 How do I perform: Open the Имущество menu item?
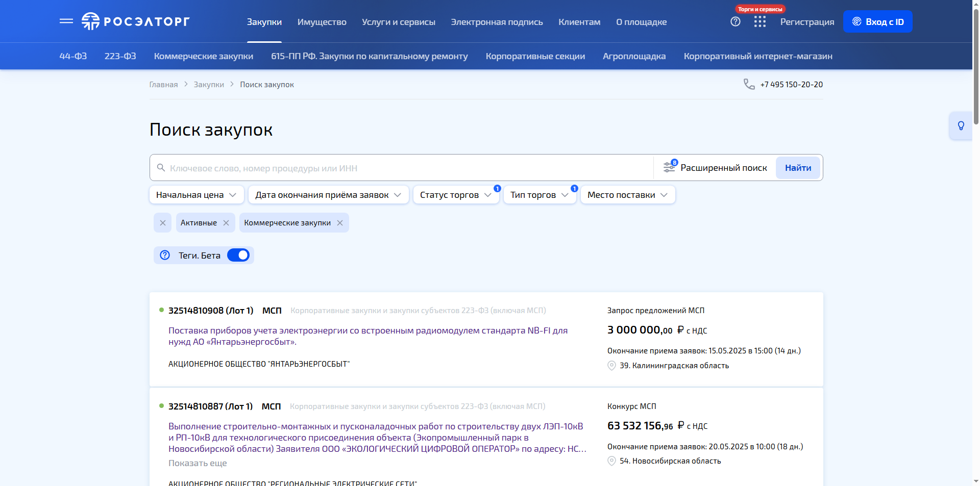(x=322, y=22)
